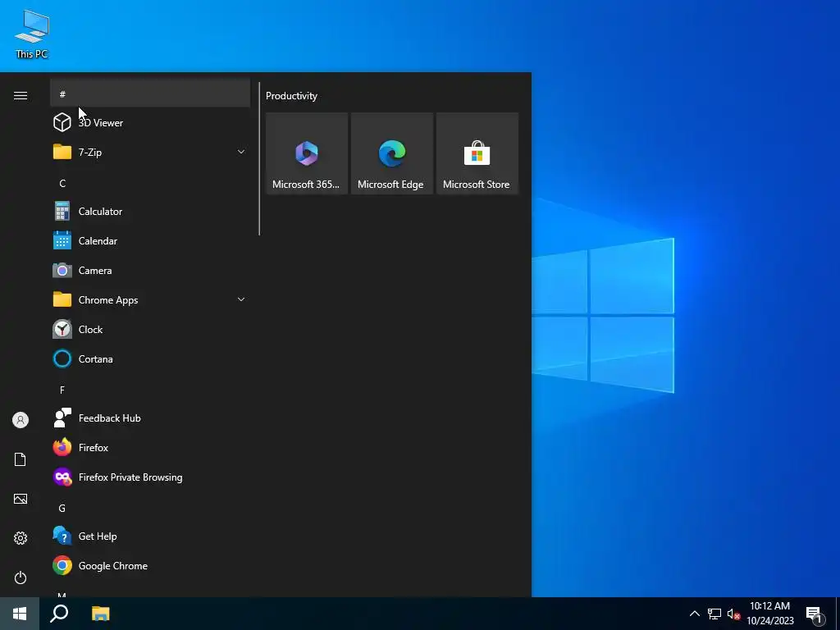This screenshot has width=840, height=630.
Task: Launch Cortana
Action: 150,359
